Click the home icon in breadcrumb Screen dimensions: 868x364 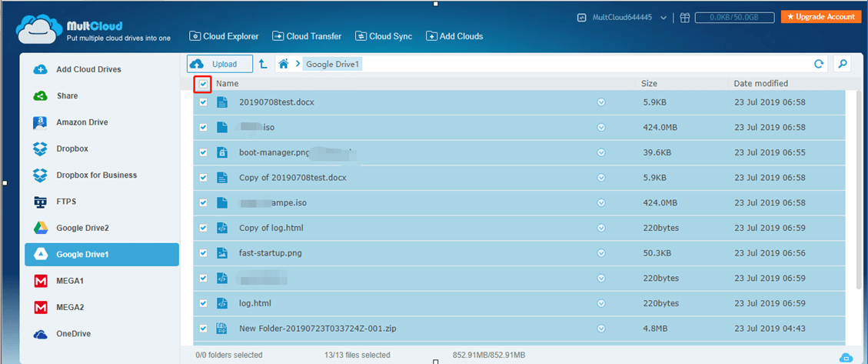(284, 65)
